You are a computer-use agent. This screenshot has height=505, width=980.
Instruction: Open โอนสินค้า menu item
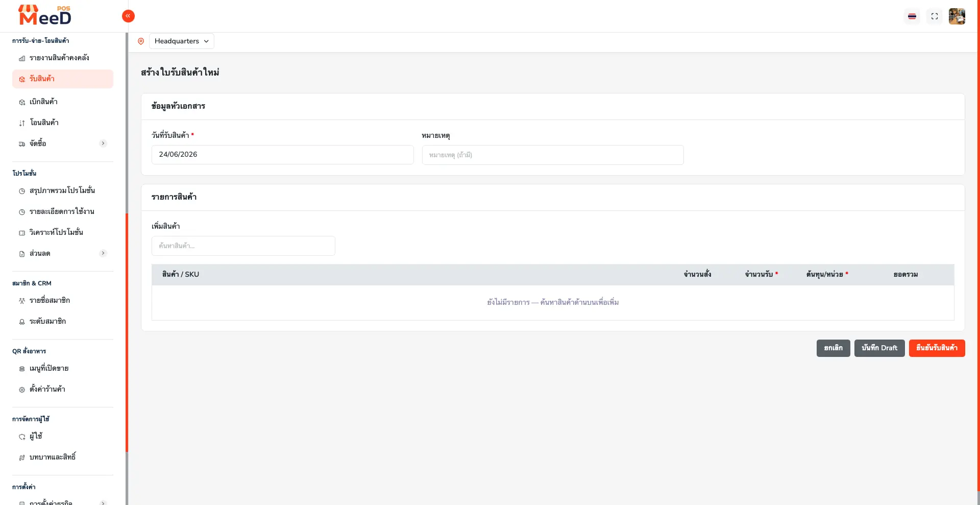pos(63,123)
